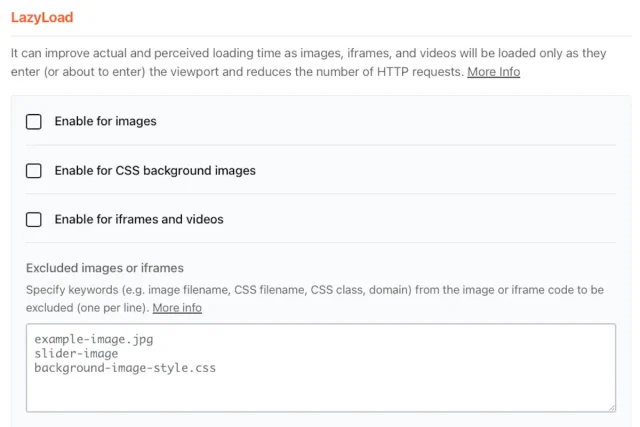The image size is (640, 427).
Task: Click the 'Enable for iframes and videos' label
Action: pyautogui.click(x=139, y=220)
